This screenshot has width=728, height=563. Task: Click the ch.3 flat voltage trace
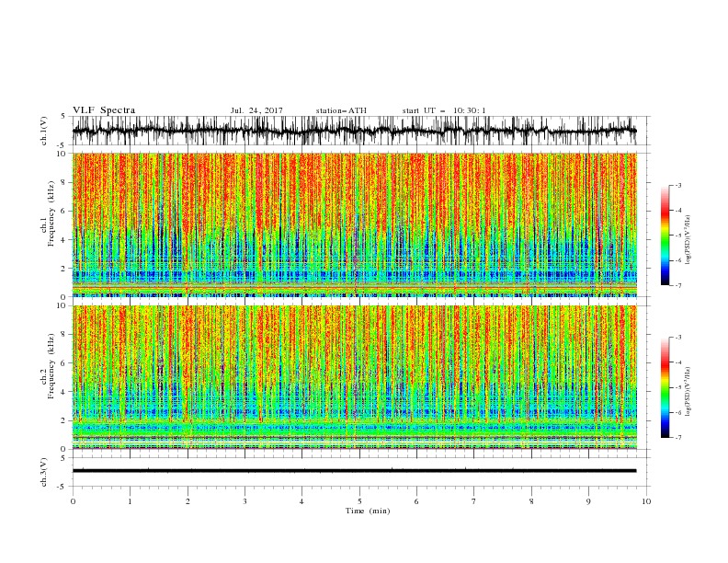pos(354,471)
